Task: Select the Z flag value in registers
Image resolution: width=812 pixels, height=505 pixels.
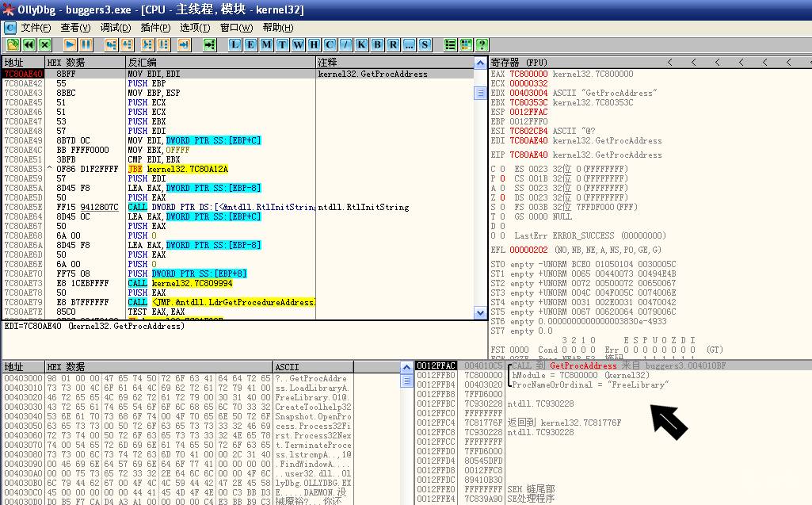Action: tap(502, 197)
